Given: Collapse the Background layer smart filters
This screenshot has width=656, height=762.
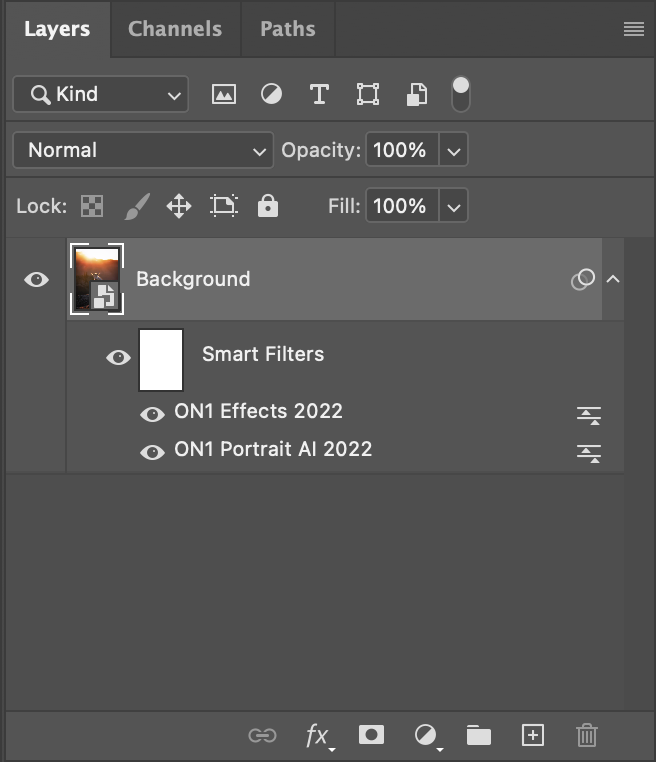Looking at the screenshot, I should [613, 279].
